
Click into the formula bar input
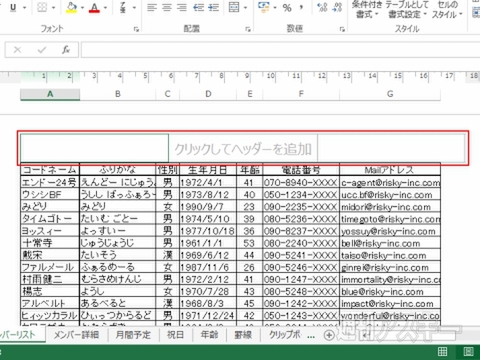click(280, 50)
